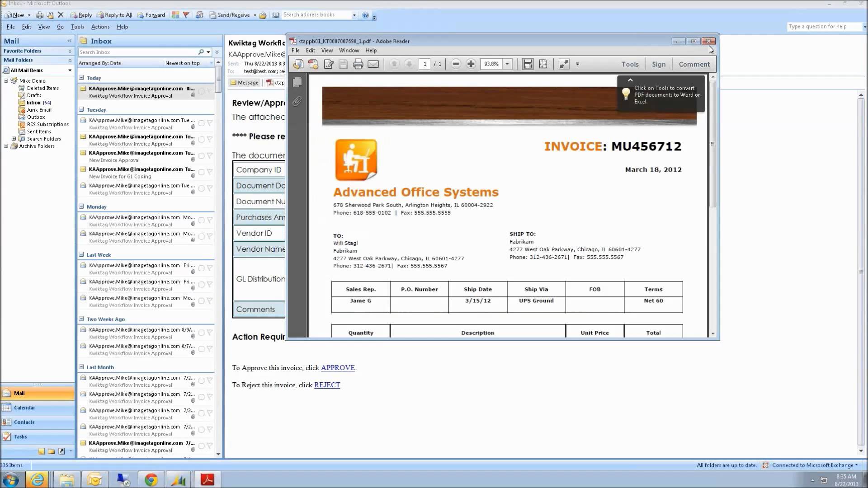The width and height of the screenshot is (868, 488).
Task: Click the Adobe Reader vertical scrollbar thumb
Action: (713, 144)
